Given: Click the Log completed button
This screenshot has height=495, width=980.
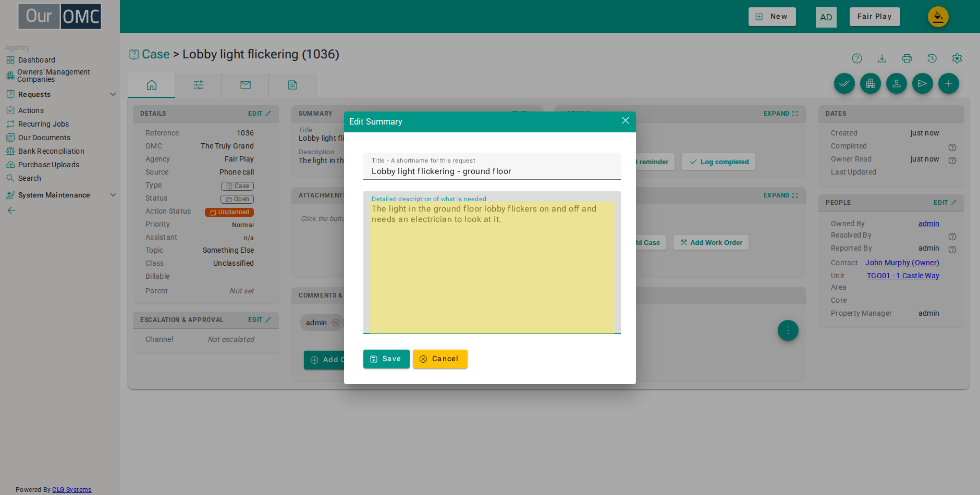Looking at the screenshot, I should pos(719,162).
